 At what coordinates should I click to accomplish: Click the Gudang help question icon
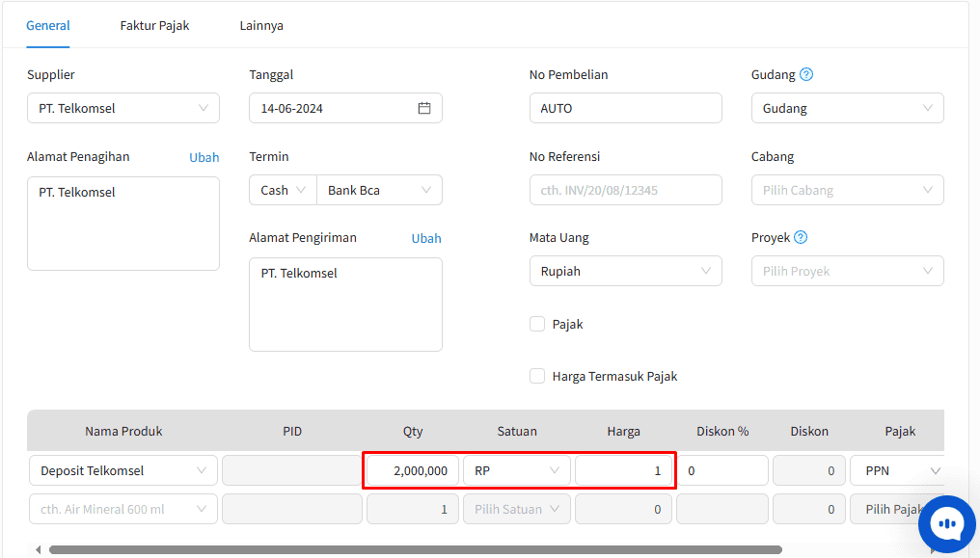click(x=806, y=74)
